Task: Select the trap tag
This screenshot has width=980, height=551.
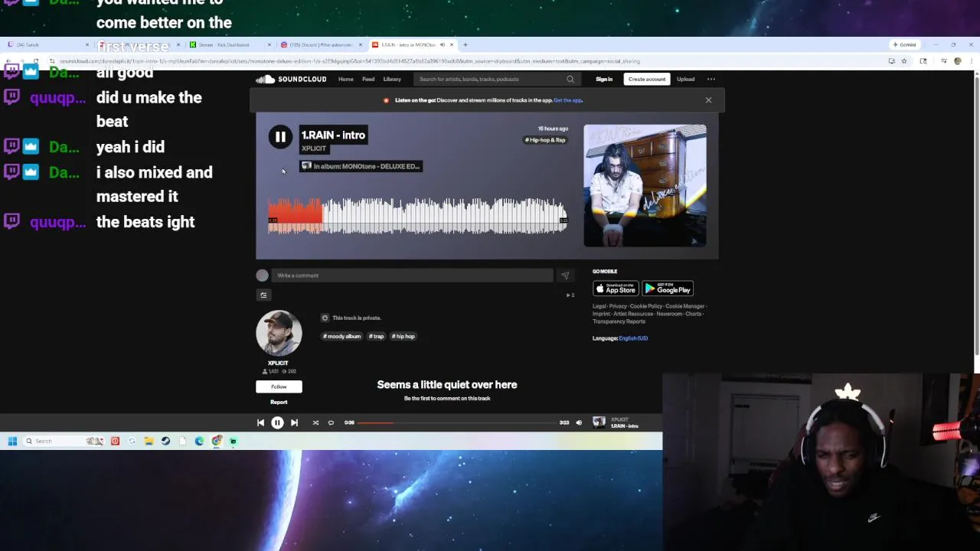Action: click(x=376, y=336)
